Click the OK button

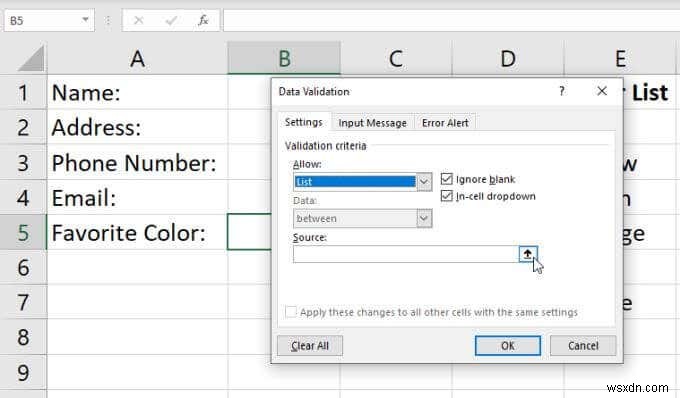click(x=507, y=346)
